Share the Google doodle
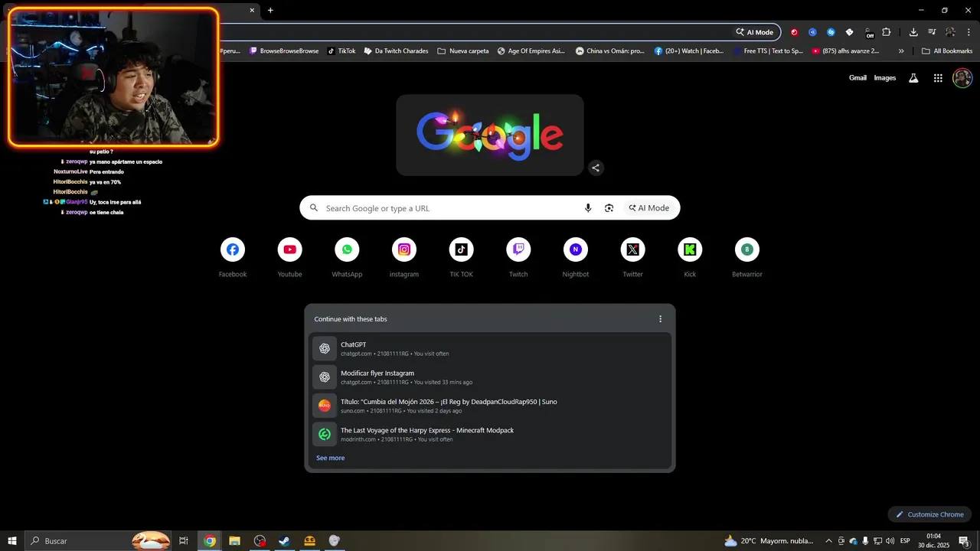Image resolution: width=980 pixels, height=551 pixels. [596, 168]
